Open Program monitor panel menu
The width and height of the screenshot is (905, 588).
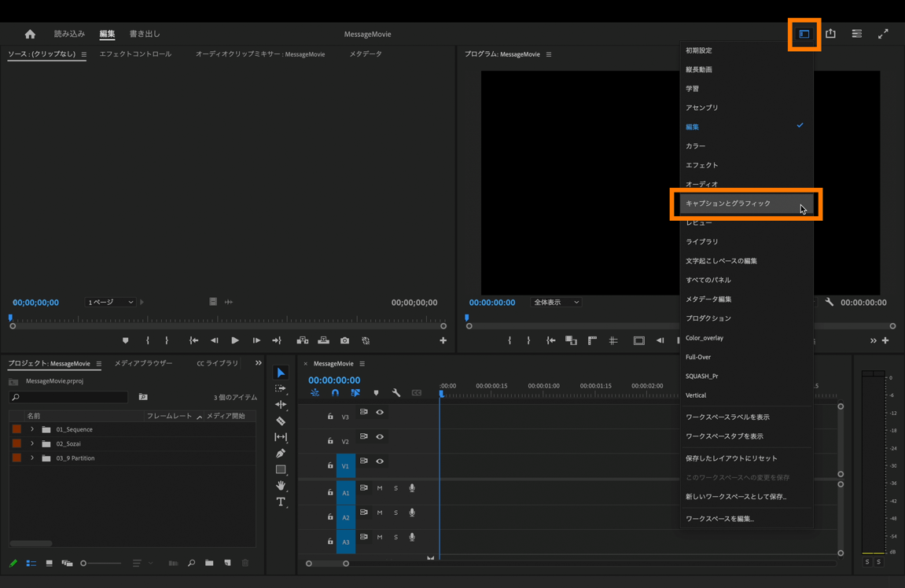click(x=549, y=54)
